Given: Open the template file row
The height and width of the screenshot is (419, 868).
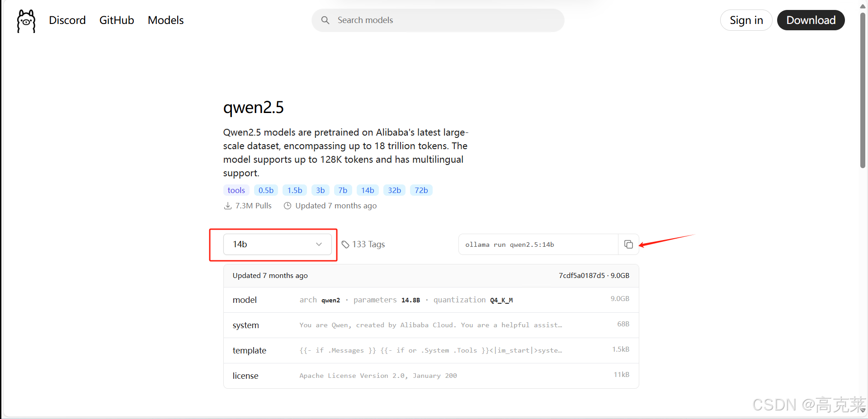Looking at the screenshot, I should coord(431,351).
